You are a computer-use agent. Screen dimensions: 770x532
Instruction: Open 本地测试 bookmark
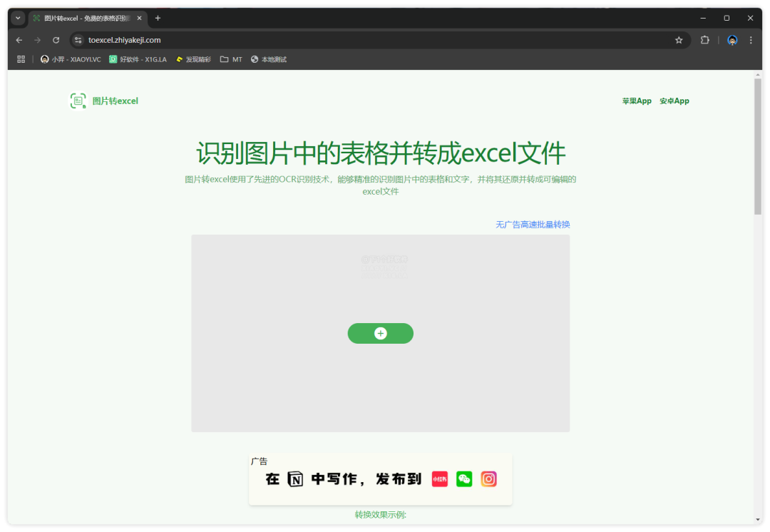[x=269, y=59]
